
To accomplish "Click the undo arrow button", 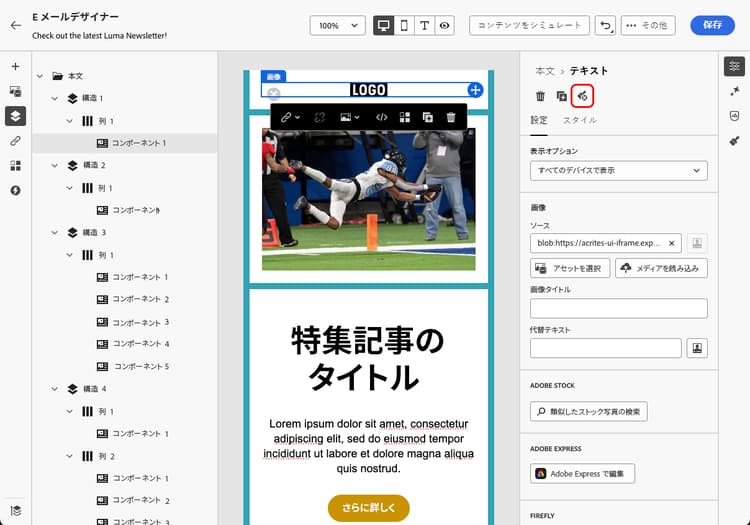I will point(605,25).
